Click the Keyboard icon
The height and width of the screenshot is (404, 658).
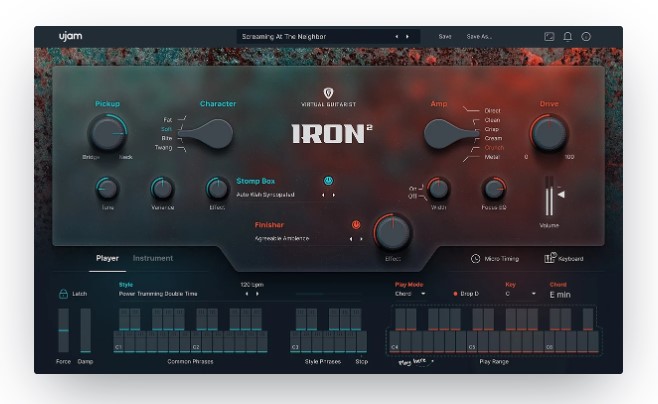(x=550, y=258)
